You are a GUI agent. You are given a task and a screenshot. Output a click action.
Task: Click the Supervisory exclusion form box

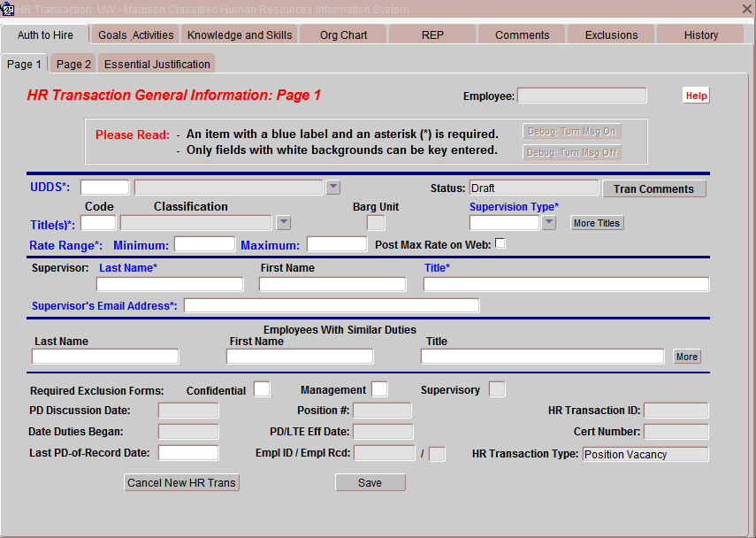[497, 389]
